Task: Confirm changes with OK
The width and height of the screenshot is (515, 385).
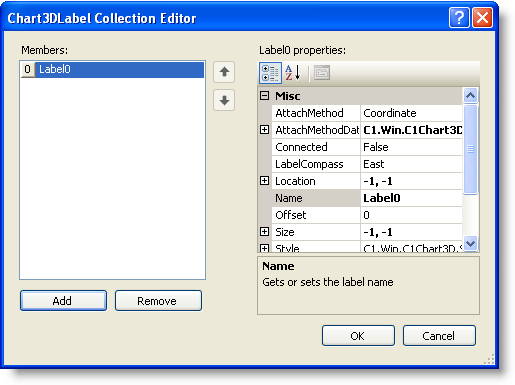Action: pyautogui.click(x=358, y=336)
